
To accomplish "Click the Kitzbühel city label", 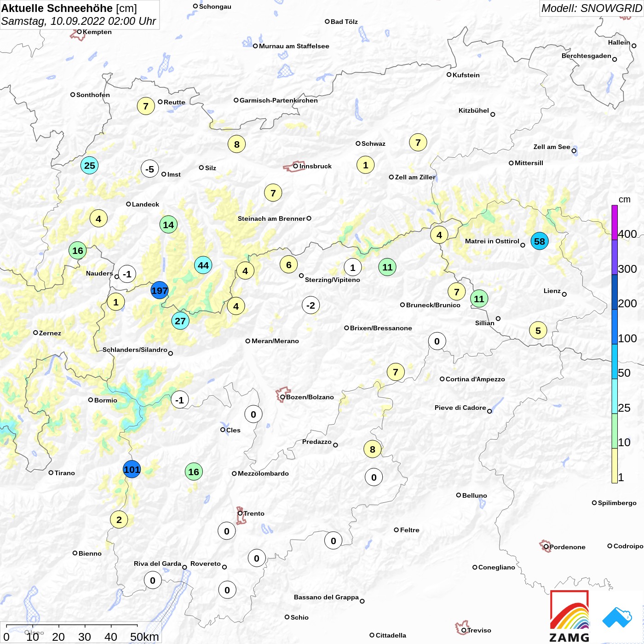I will (x=474, y=110).
